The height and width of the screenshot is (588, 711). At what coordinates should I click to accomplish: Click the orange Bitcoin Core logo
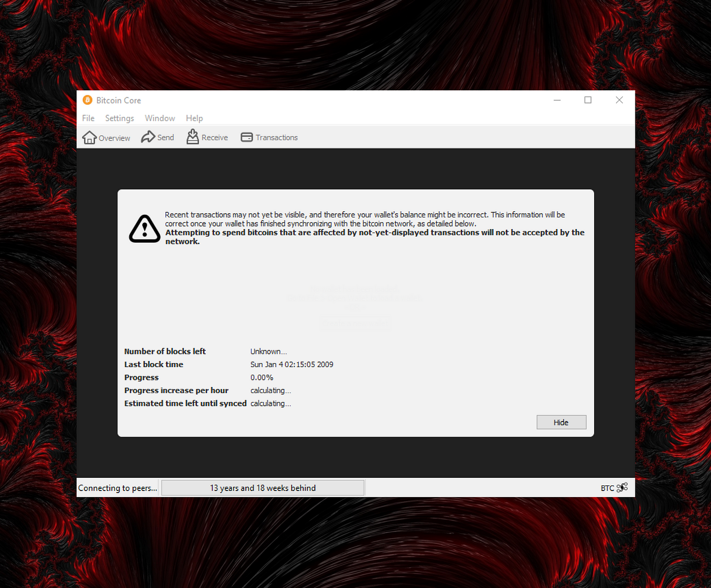[x=87, y=100]
